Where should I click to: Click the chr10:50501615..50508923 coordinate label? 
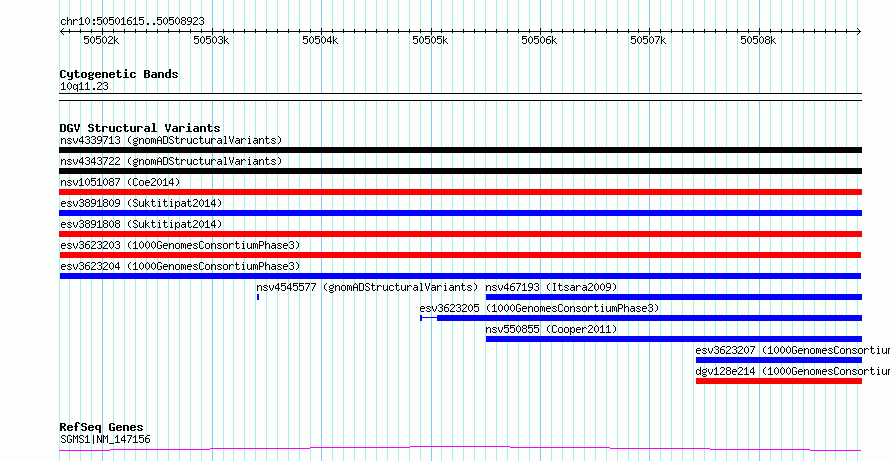click(132, 21)
